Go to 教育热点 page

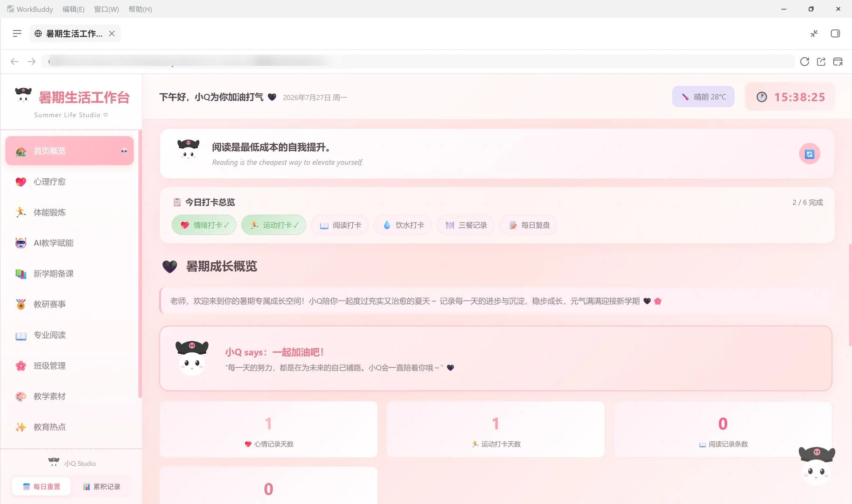[x=70, y=427]
